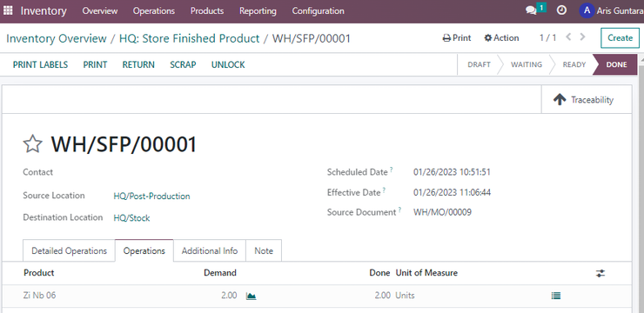Open the conversations chat bubble icon
This screenshot has height=313, width=644.
click(x=531, y=11)
